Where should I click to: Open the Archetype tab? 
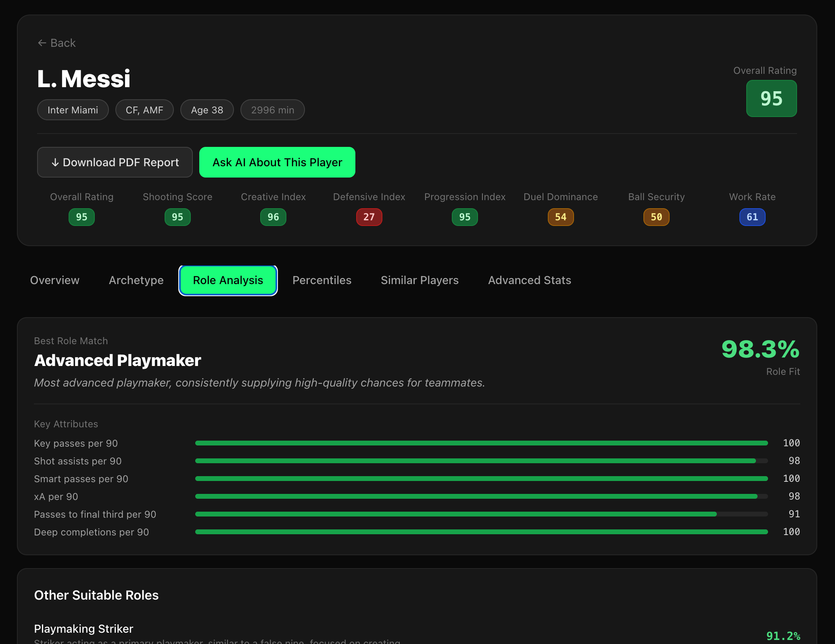(x=136, y=280)
